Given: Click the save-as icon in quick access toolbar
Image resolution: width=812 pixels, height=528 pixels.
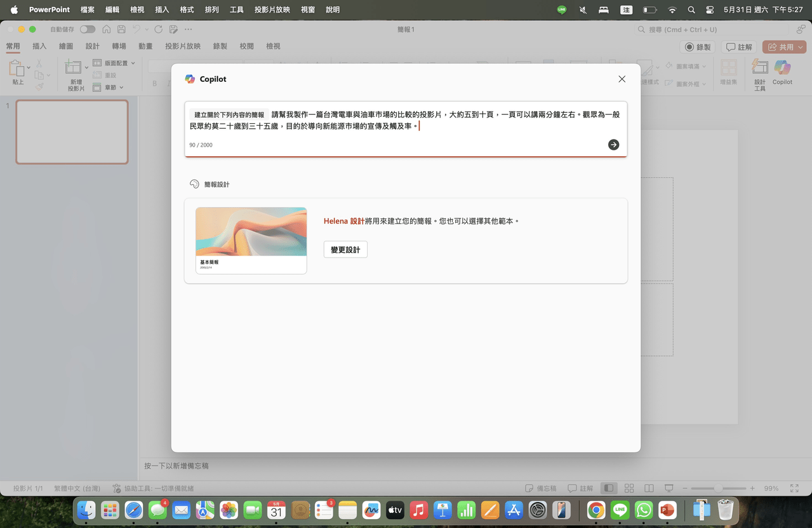Looking at the screenshot, I should coord(173,29).
